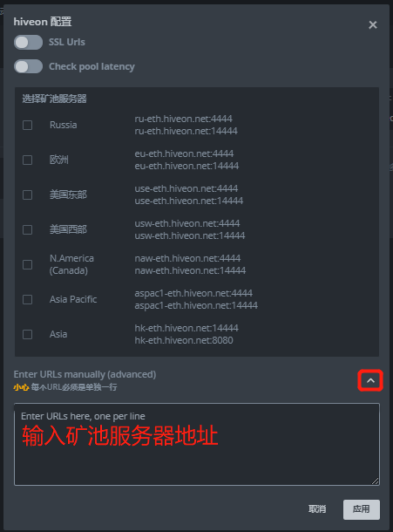The width and height of the screenshot is (393, 532).
Task: Tick the 美国西部 server checkbox
Action: [28, 229]
